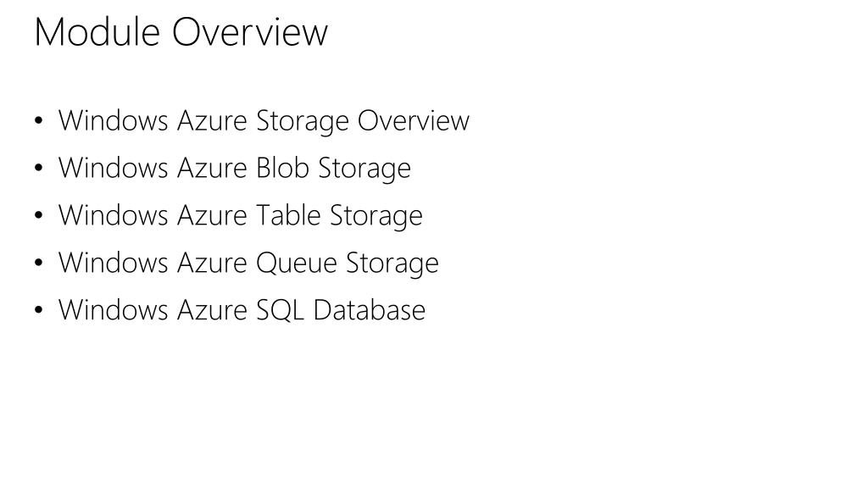Click the bullet dot before Storage Overview
The image size is (868, 488).
coord(40,122)
